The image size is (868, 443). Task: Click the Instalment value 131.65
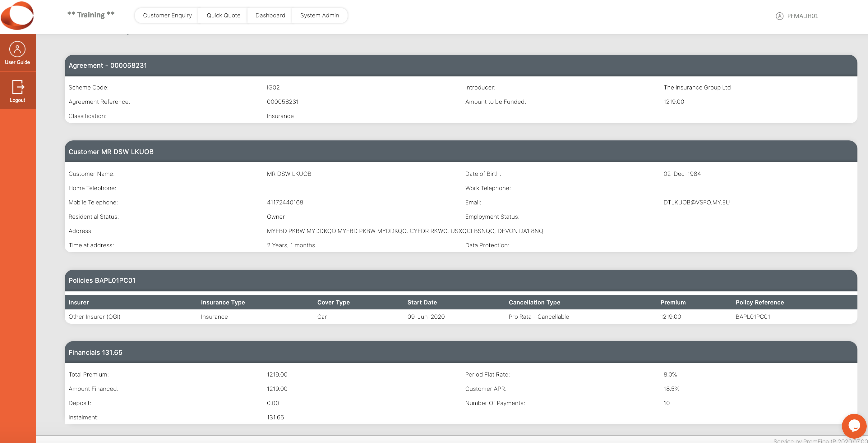tap(275, 418)
